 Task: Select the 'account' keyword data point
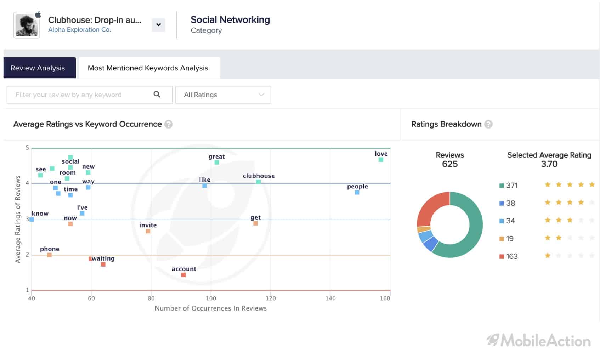tap(183, 275)
